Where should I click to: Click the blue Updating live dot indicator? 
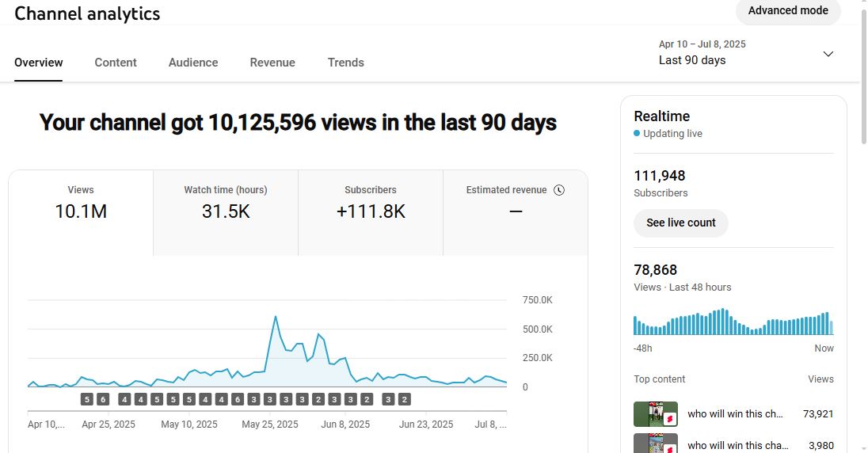coord(637,134)
